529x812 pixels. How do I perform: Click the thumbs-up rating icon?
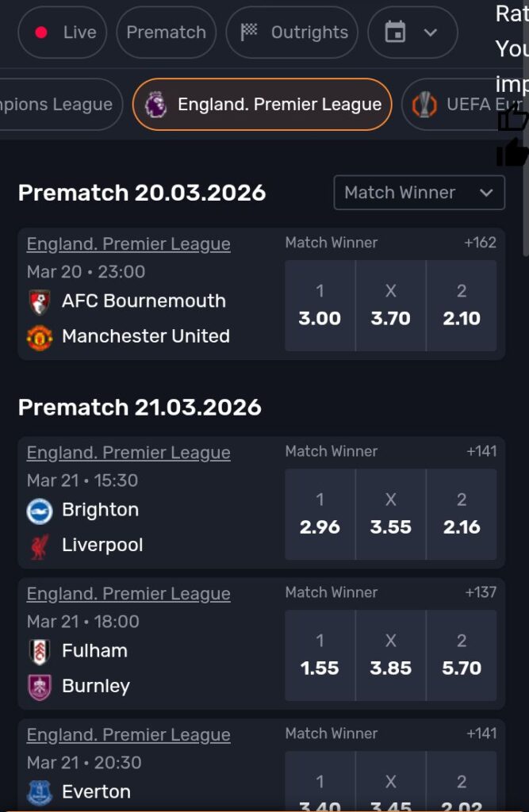[x=512, y=117]
